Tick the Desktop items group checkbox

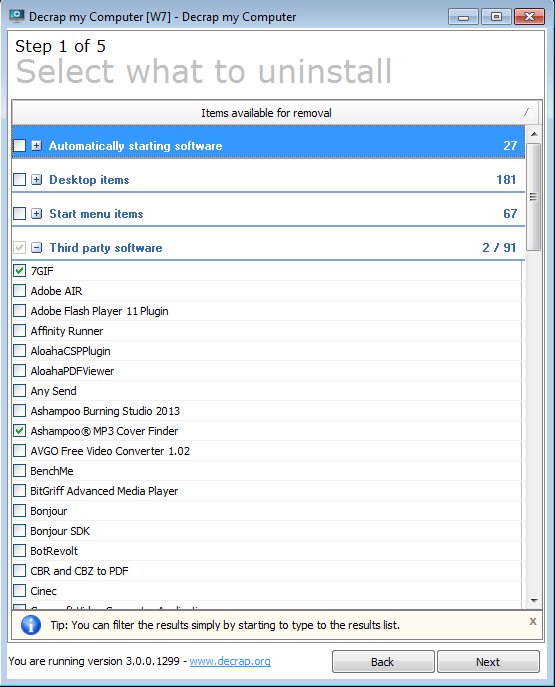click(x=19, y=180)
